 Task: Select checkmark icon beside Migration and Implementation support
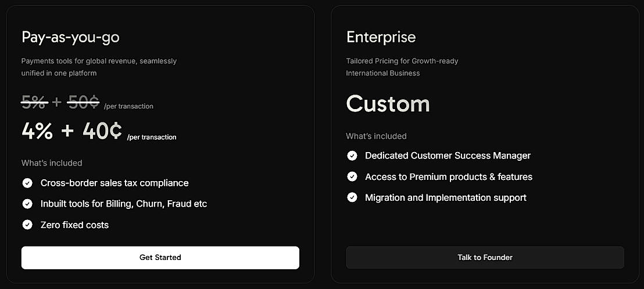[352, 197]
